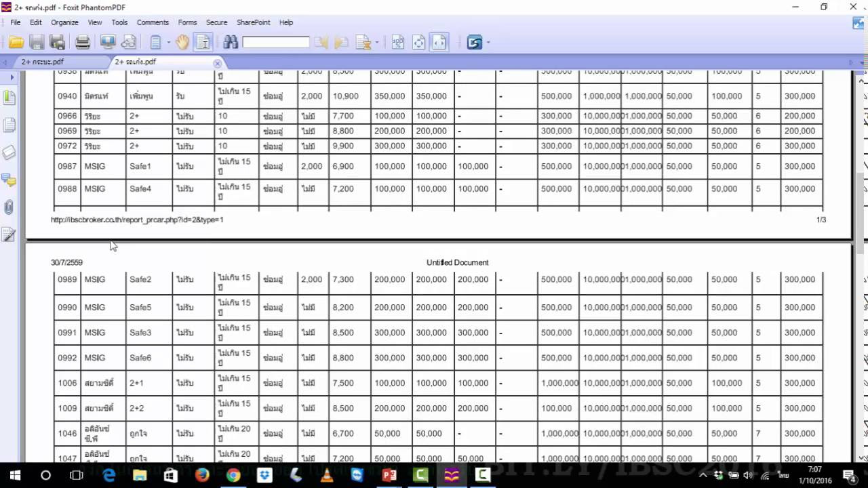
Task: Open PowerPoint from the taskbar
Action: click(389, 475)
